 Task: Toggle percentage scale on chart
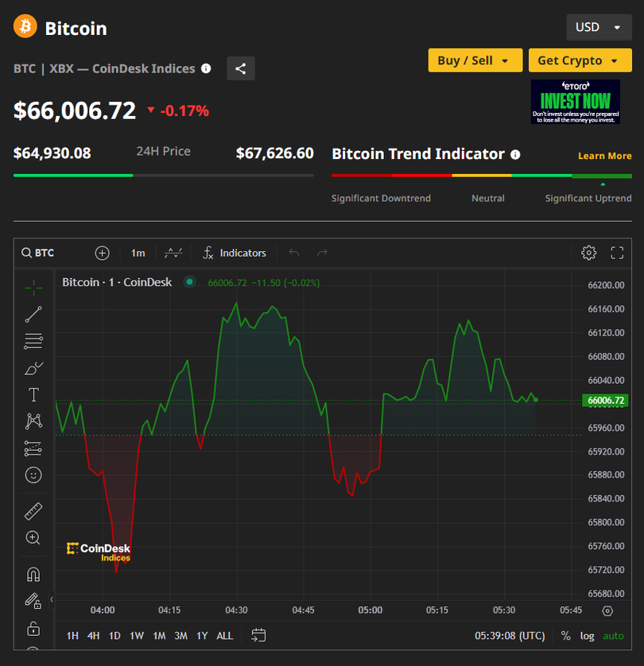(565, 636)
